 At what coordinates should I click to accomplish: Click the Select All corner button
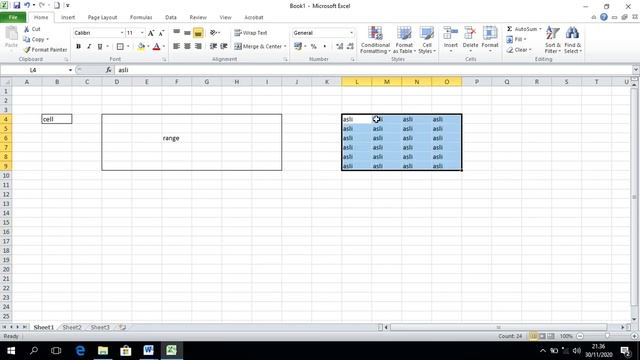pyautogui.click(x=6, y=82)
